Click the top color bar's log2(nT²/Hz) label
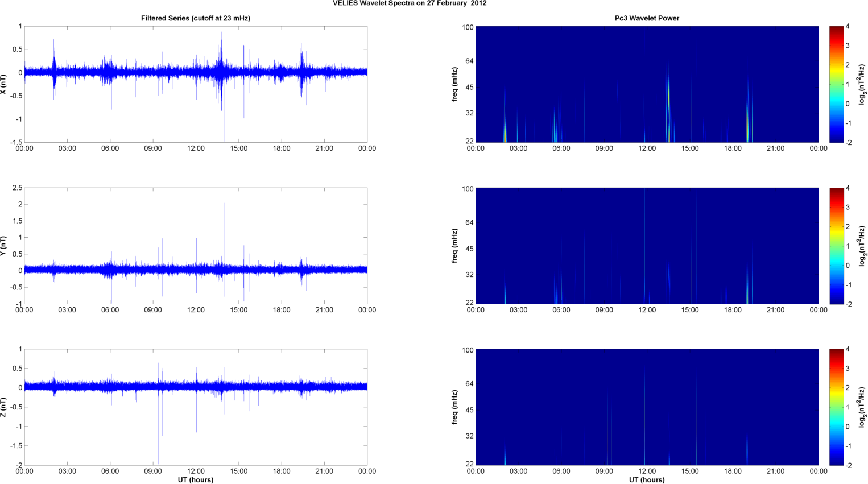This screenshot has width=868, height=484. [x=862, y=84]
